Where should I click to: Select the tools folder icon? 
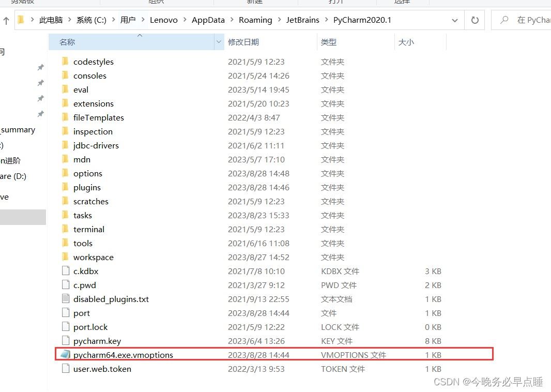point(65,243)
